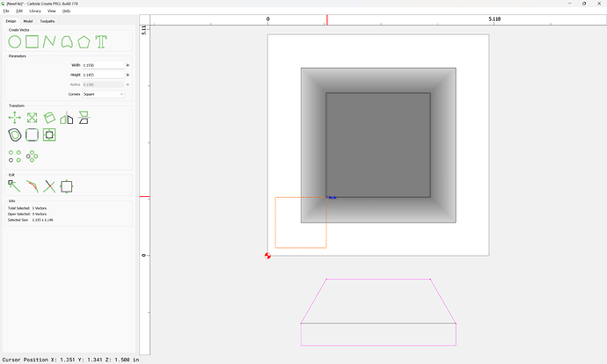Image resolution: width=607 pixels, height=364 pixels.
Task: Click the disabled Radius field
Action: pos(103,84)
